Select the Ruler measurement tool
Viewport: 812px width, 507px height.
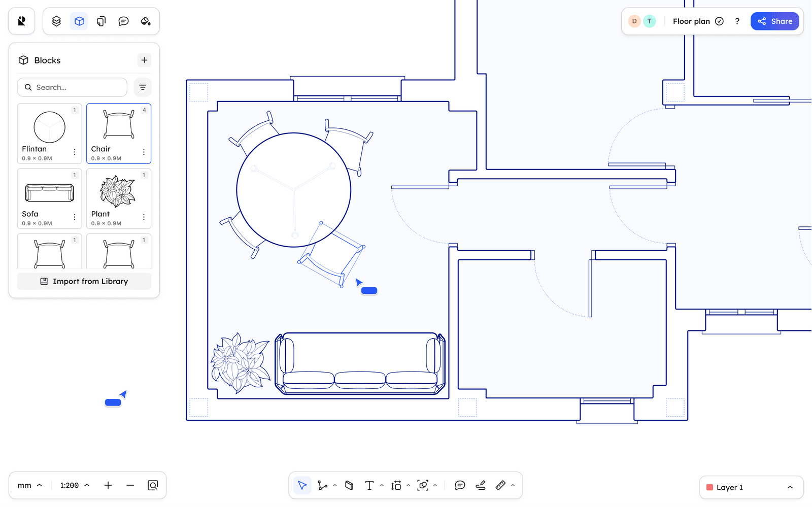click(x=501, y=485)
